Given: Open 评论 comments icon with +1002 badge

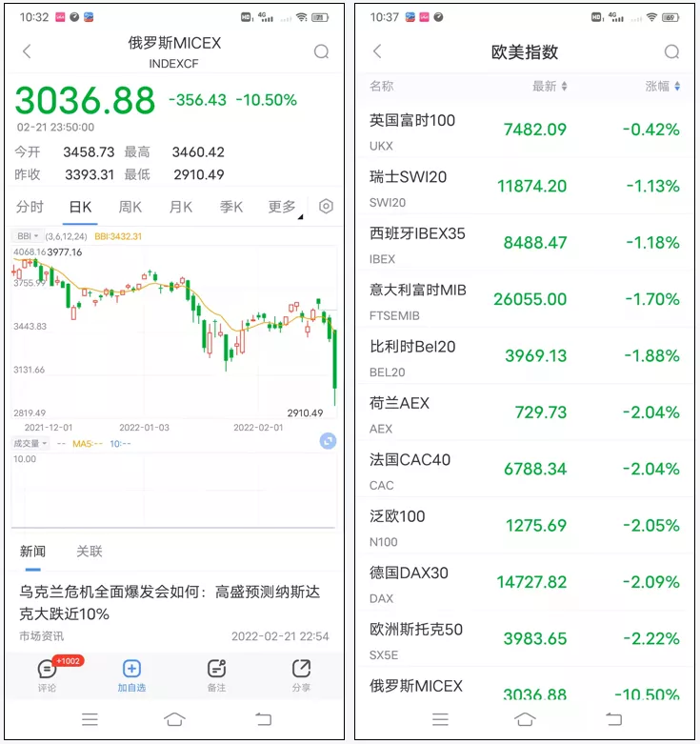Looking at the screenshot, I should coord(47,670).
